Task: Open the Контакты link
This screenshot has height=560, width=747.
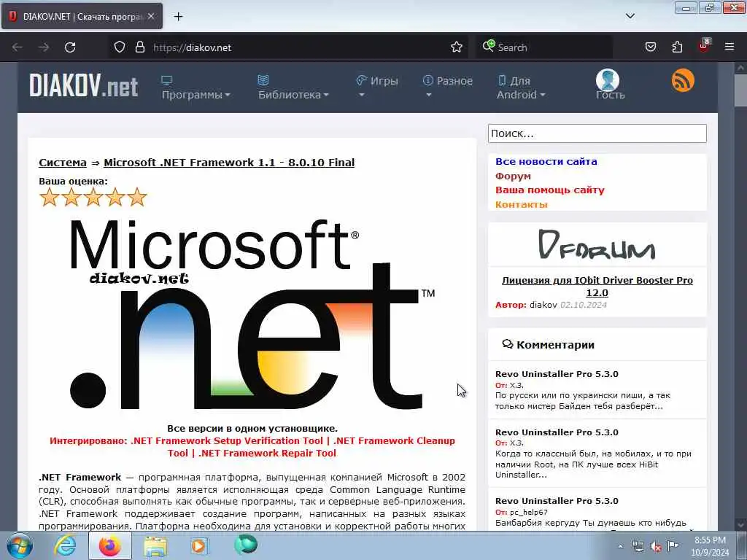Action: coord(521,204)
